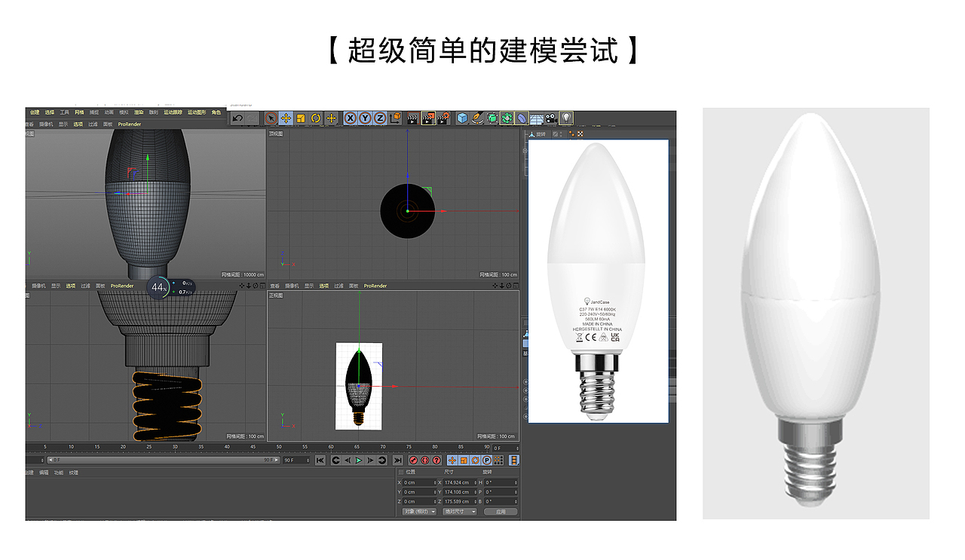Viewport: 965px width, 560px height.
Task: Switch the coordinate system cube icon
Action: [395, 118]
